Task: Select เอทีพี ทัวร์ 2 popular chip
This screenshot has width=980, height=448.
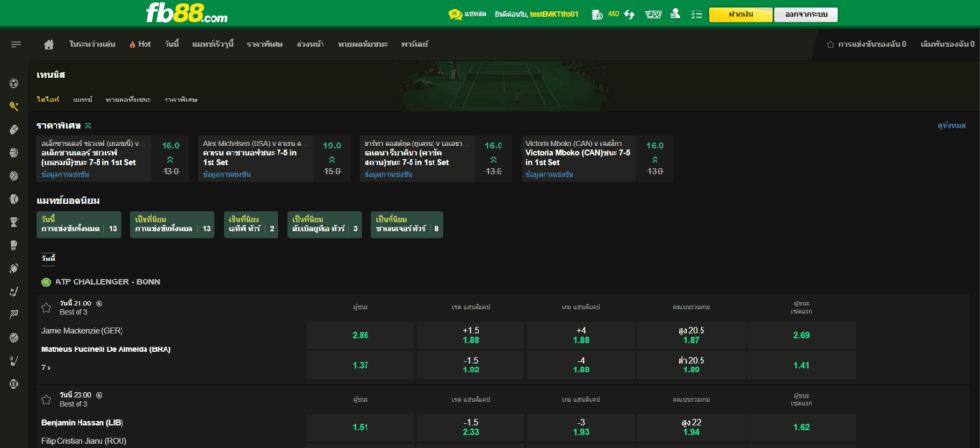Action: pos(252,224)
